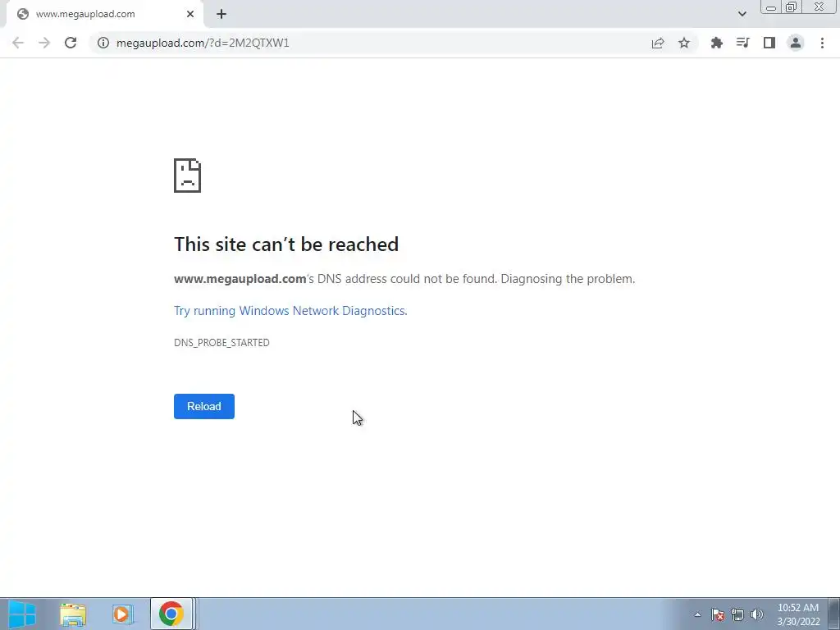Screen dimensions: 840x630
Task: Select the www.megaupload.com tab
Action: point(104,14)
